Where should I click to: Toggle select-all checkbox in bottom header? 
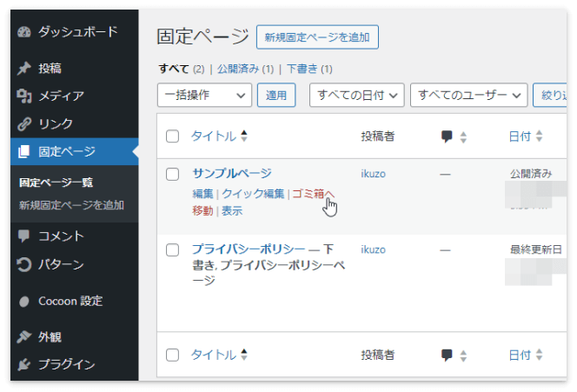pos(172,355)
